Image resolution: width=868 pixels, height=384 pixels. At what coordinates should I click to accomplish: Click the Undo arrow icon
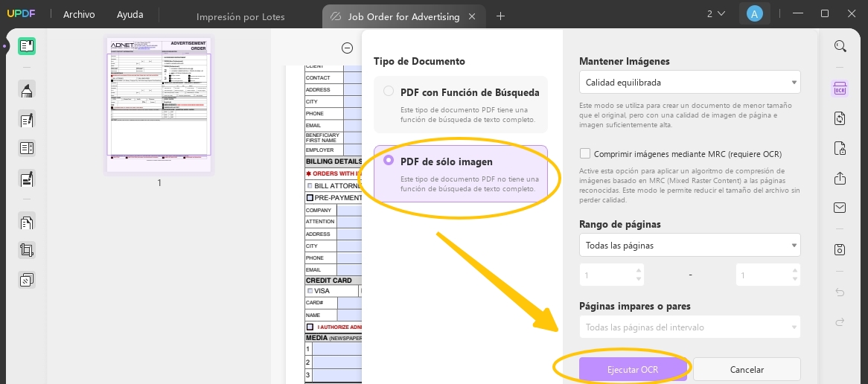point(840,292)
